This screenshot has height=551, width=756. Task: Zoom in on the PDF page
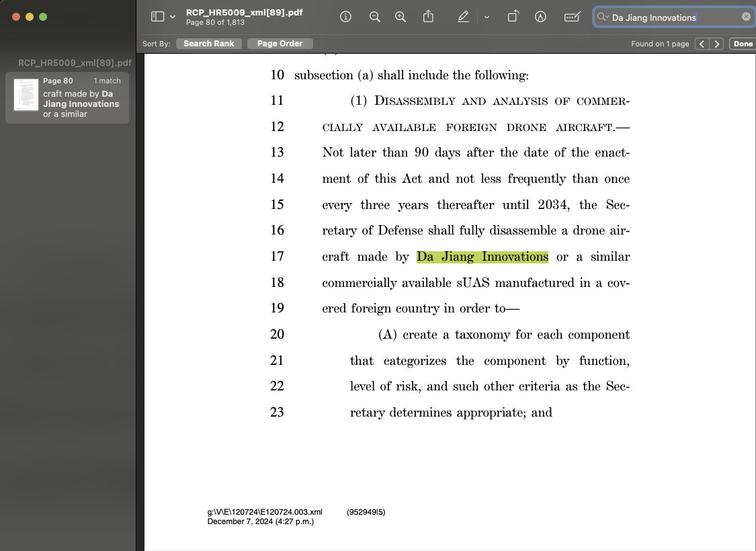point(401,17)
